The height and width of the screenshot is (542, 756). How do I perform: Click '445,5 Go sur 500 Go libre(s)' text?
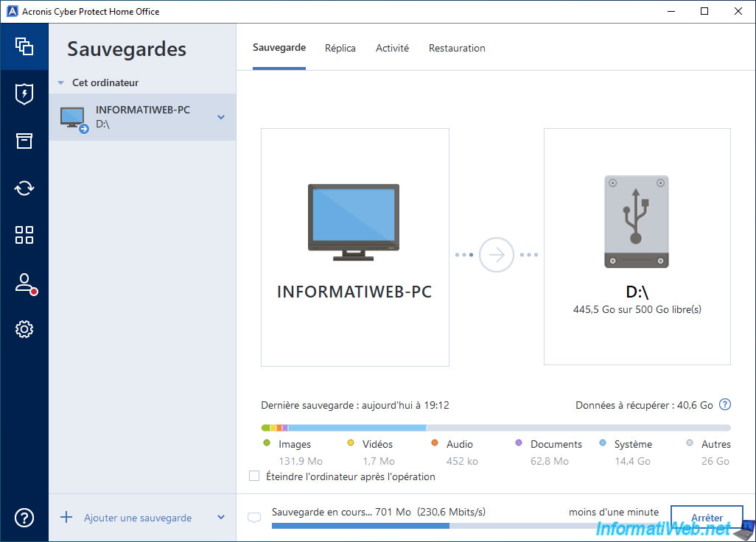[637, 309]
